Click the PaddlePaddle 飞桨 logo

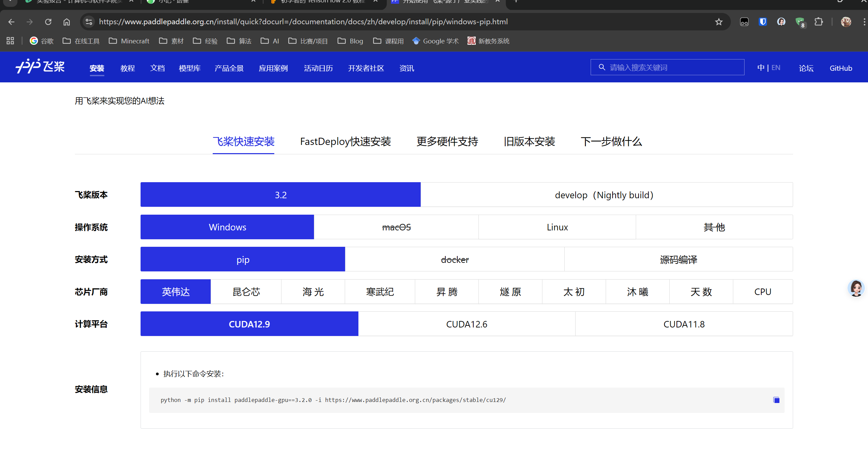(x=40, y=67)
